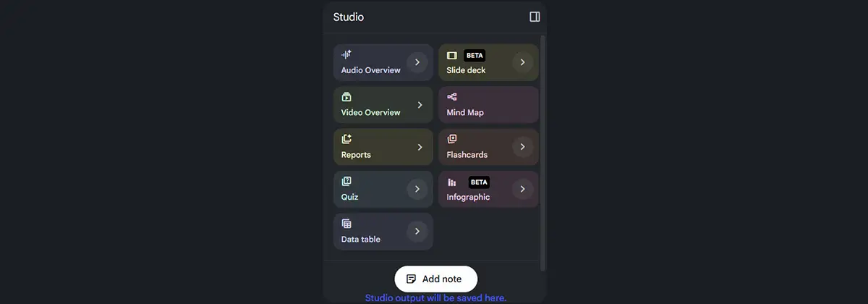Click the Data table grid icon
Viewport: 868px width, 304px height.
coord(346,224)
